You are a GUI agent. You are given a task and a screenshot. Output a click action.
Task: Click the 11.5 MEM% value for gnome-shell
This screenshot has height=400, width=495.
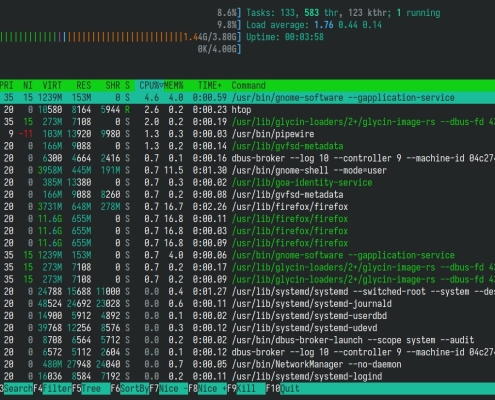(173, 170)
